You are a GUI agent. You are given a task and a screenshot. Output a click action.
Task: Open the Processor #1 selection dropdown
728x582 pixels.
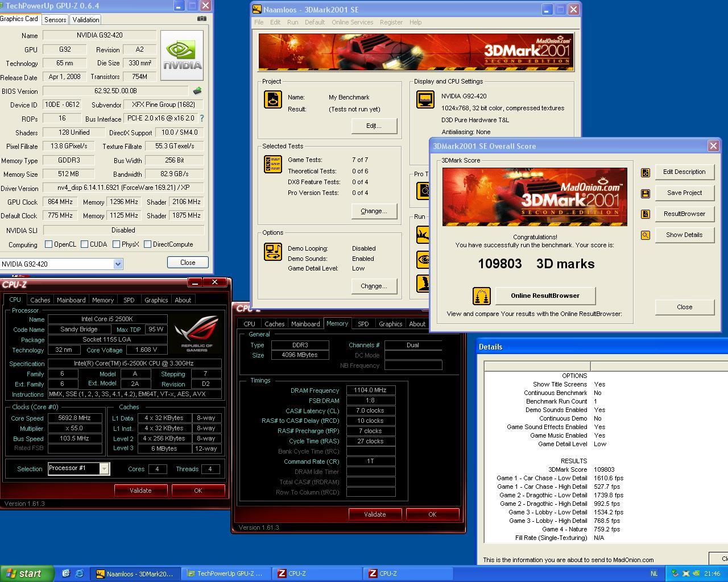(x=104, y=468)
